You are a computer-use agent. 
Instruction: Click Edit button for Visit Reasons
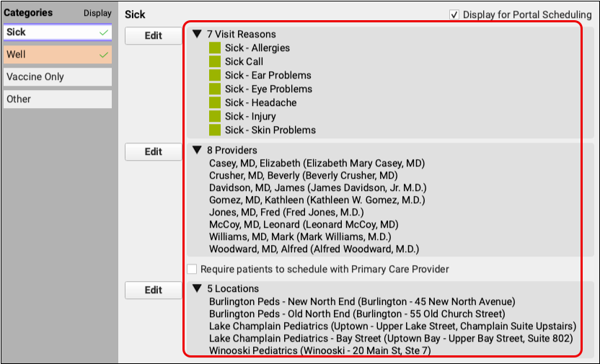click(154, 36)
